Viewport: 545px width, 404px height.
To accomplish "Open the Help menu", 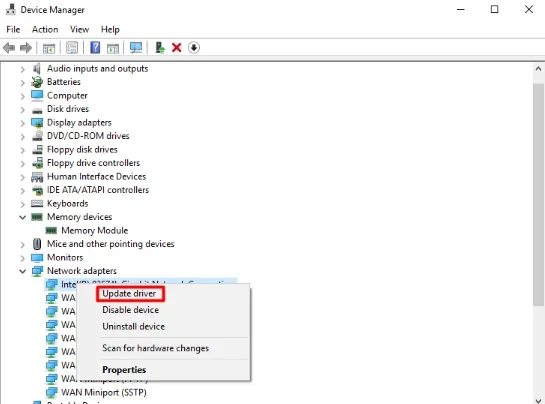I will coord(110,30).
